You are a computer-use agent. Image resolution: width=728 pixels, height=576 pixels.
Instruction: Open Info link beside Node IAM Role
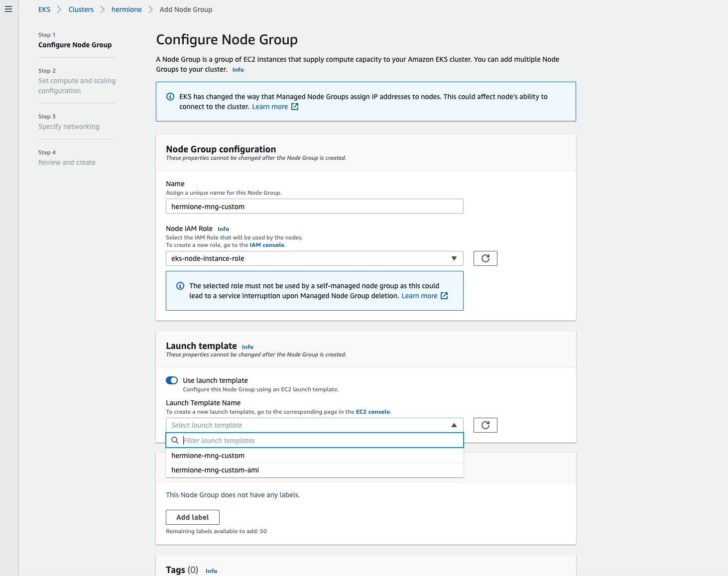click(x=224, y=229)
